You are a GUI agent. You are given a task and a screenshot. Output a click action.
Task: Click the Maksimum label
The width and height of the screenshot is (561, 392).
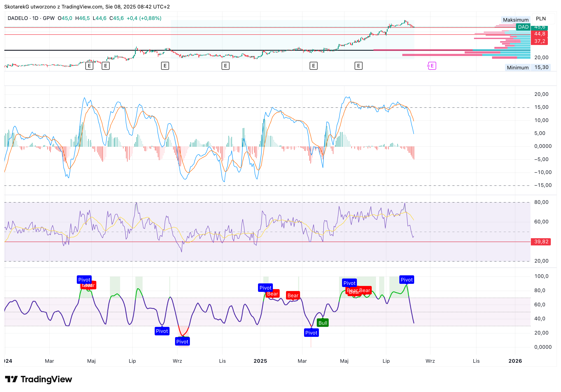point(516,20)
